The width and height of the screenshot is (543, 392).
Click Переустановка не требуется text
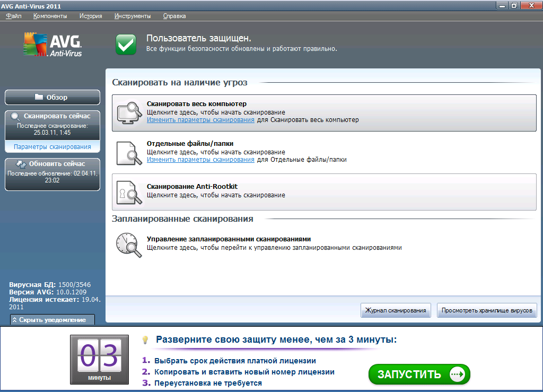(208, 383)
